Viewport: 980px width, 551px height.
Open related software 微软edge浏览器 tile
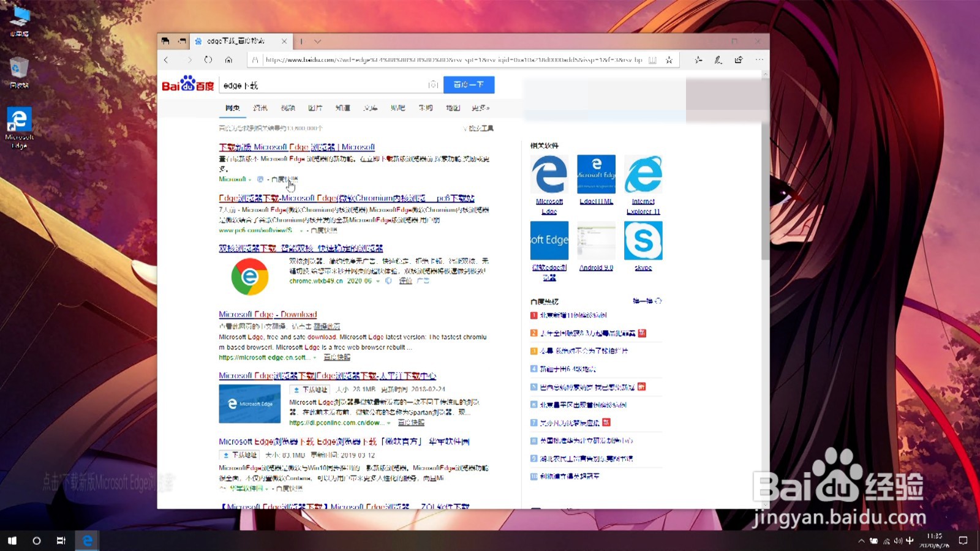tap(549, 241)
